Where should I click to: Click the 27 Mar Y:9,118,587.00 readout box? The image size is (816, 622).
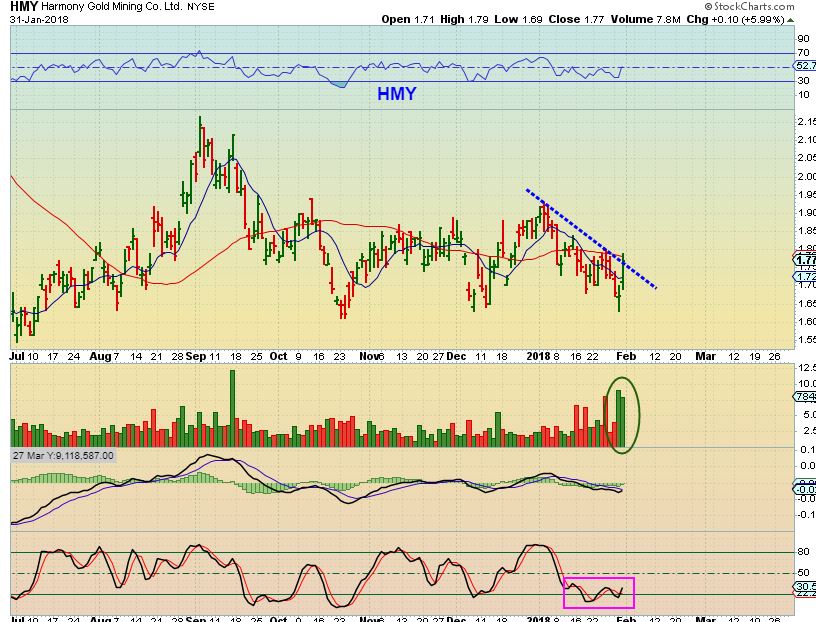coord(63,455)
